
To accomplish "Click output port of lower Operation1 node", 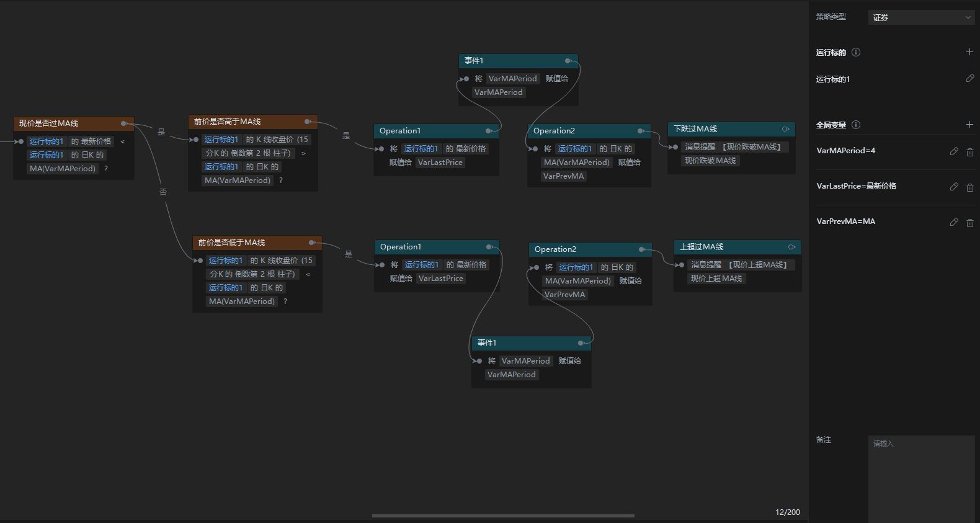I will (x=489, y=247).
